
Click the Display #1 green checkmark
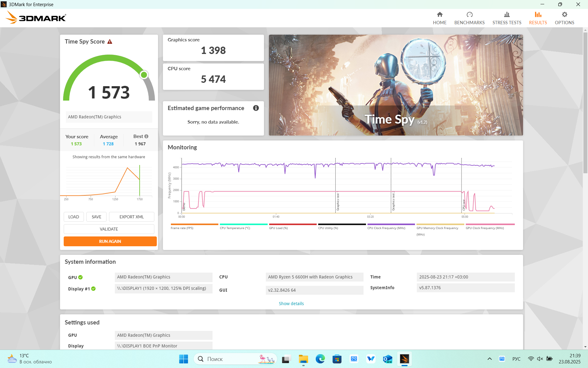(x=93, y=289)
